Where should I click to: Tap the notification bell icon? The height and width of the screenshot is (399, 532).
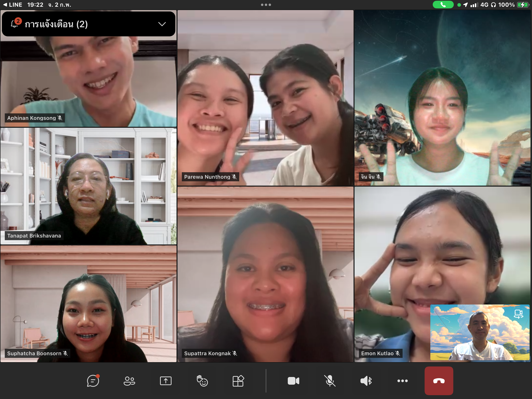tap(15, 24)
